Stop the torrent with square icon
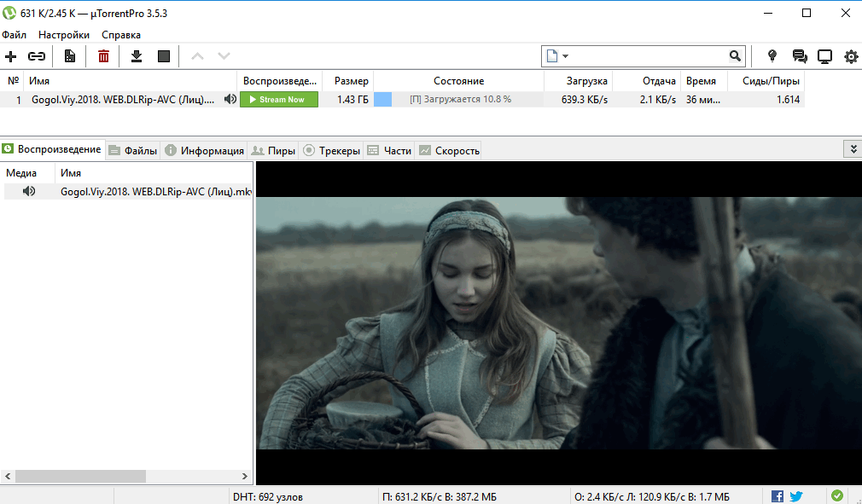862x504 pixels. point(164,56)
